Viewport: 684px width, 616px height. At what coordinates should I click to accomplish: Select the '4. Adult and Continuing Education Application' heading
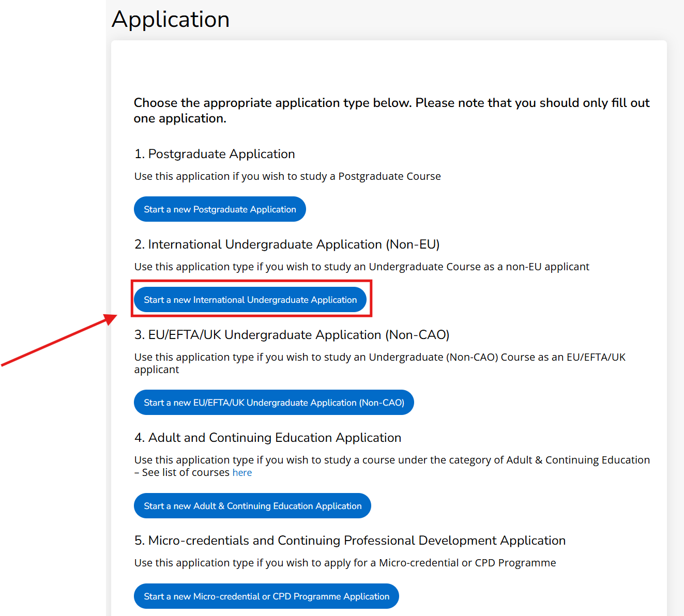click(x=268, y=438)
